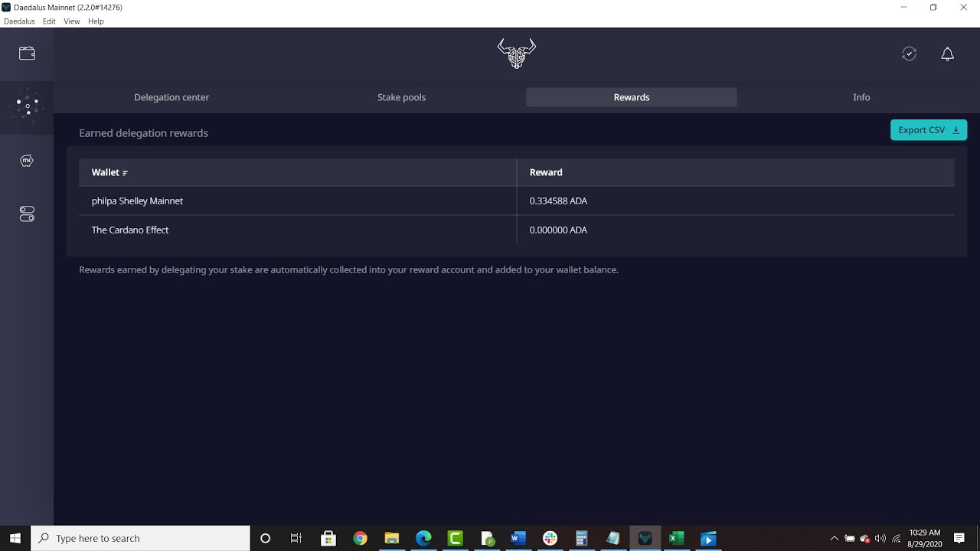Select the staking delegation sidebar icon
980x551 pixels.
(27, 106)
